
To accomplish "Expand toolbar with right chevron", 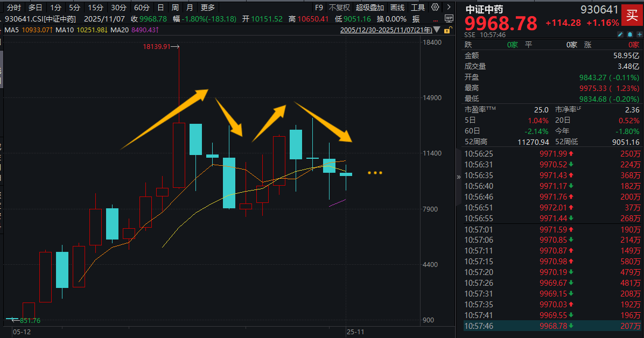I will pyautogui.click(x=449, y=8).
